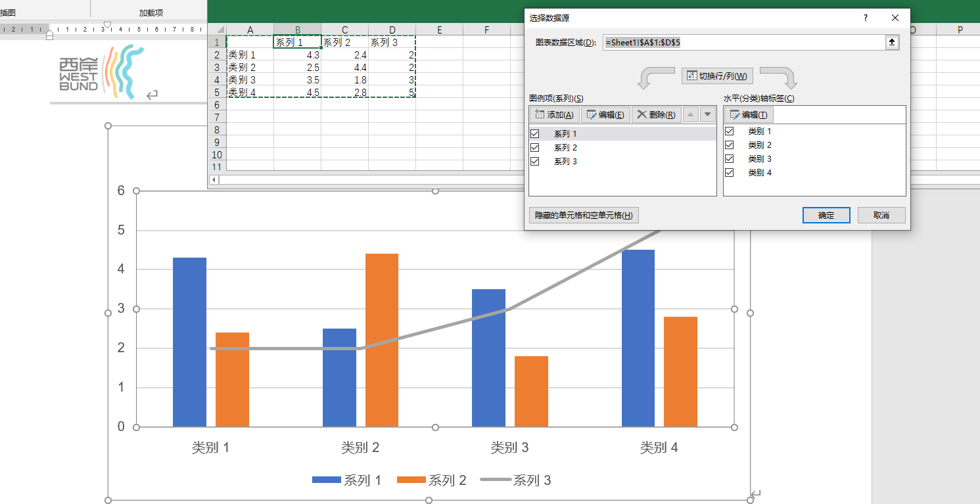Click 编辑 in the legend series panel
The height and width of the screenshot is (504, 980).
pos(605,115)
